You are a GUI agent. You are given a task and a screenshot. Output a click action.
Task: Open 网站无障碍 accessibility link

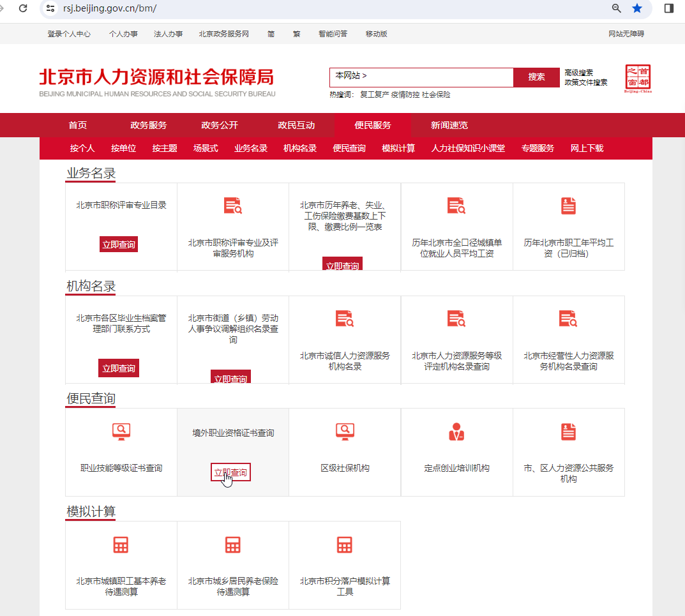[626, 34]
